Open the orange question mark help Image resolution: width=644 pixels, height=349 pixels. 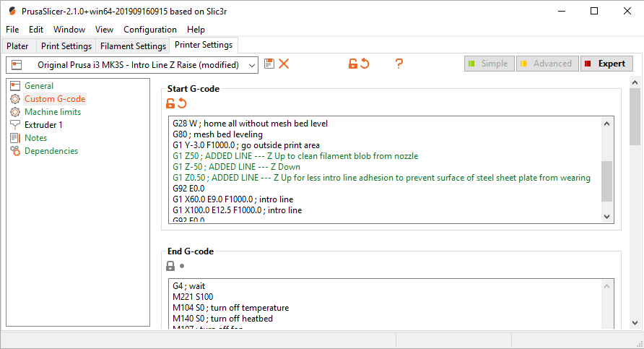[x=399, y=64]
